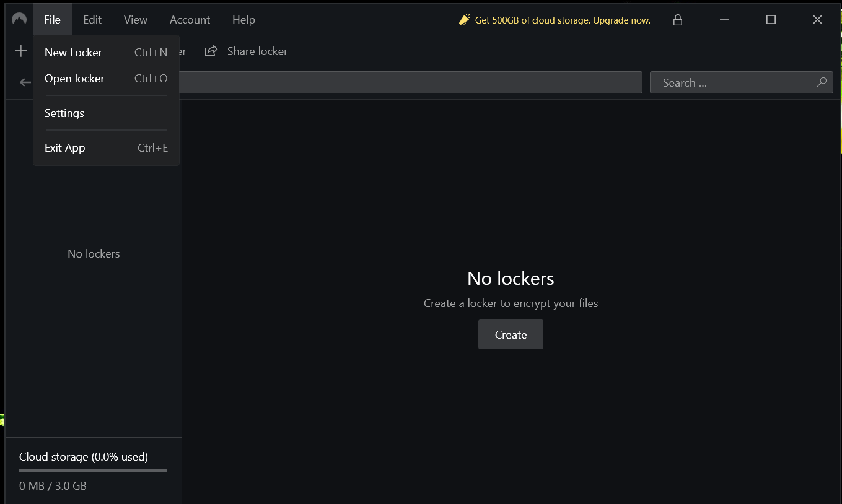The width and height of the screenshot is (842, 504).
Task: Select Exit App from the File menu
Action: point(64,147)
